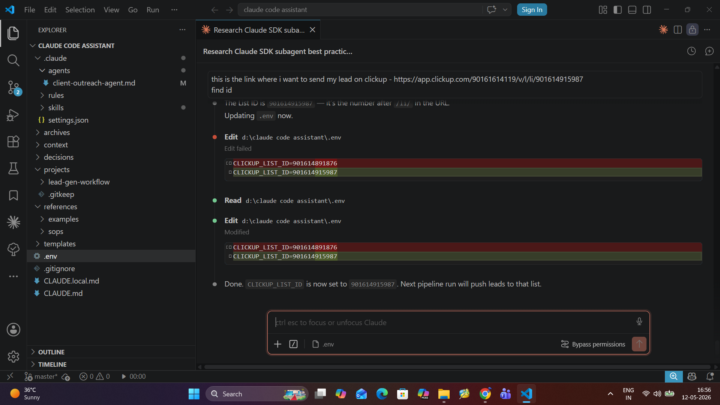Open the Explorer view in activity bar
Image resolution: width=720 pixels, height=405 pixels.
(13, 33)
